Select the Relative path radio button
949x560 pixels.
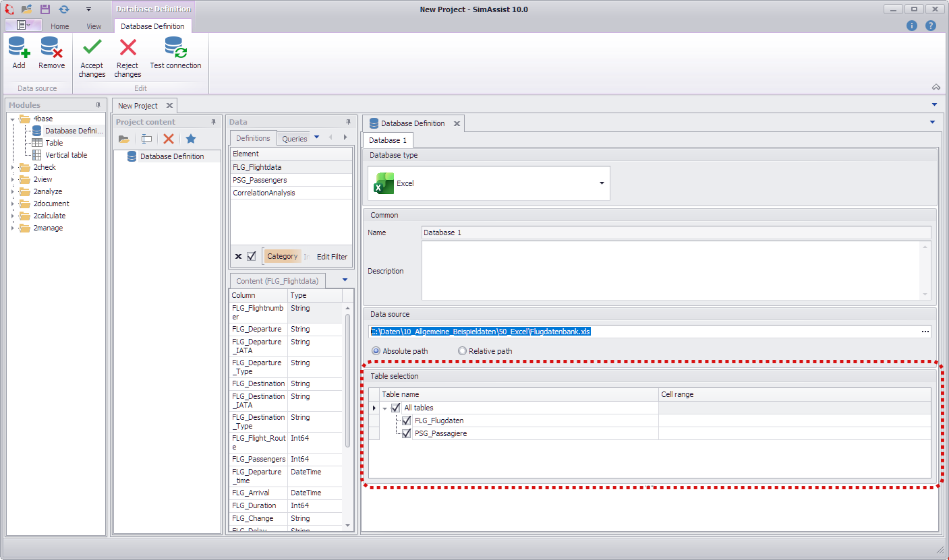[462, 351]
